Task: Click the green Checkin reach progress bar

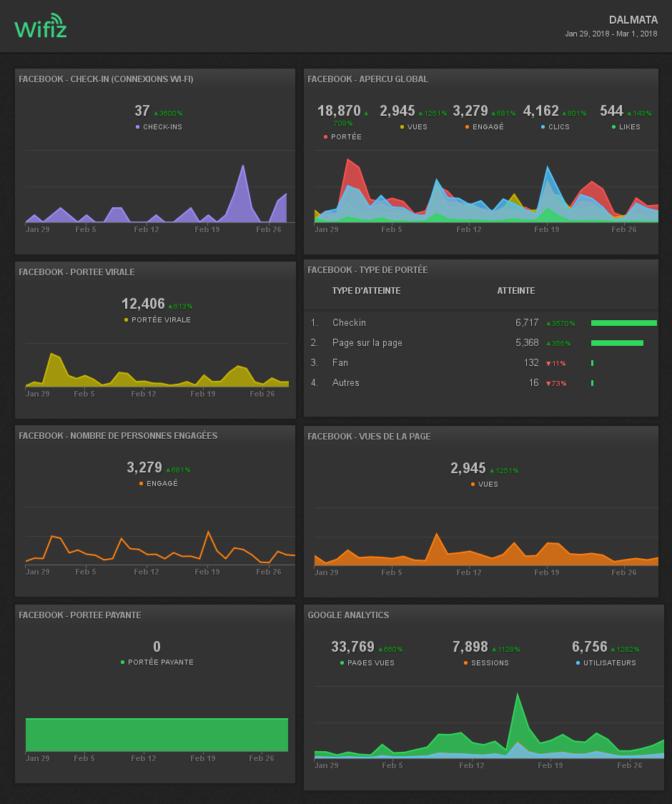Action: pyautogui.click(x=623, y=323)
